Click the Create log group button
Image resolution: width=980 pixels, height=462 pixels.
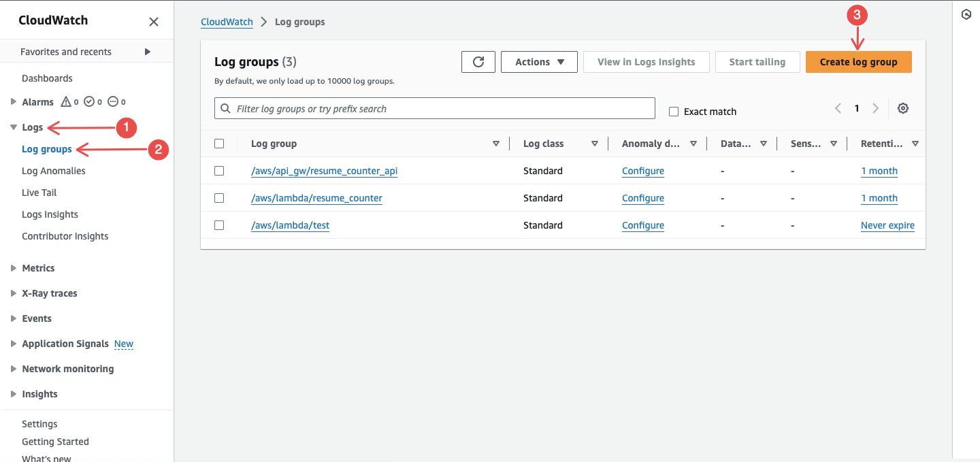(x=858, y=61)
